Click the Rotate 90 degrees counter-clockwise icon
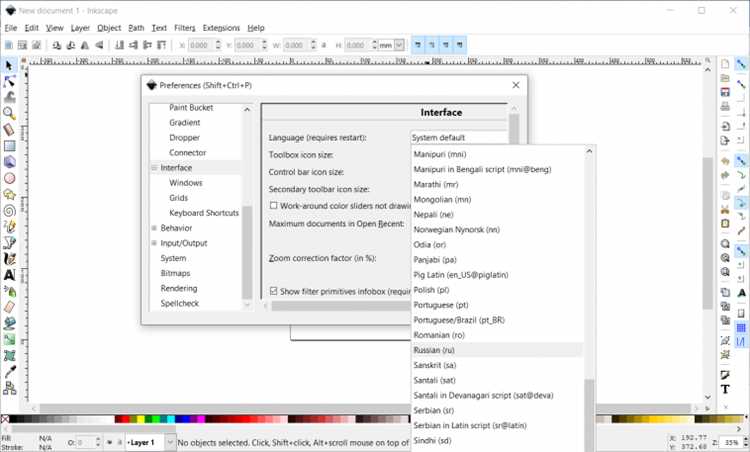Screen dimensions: 750x452 pos(57,45)
